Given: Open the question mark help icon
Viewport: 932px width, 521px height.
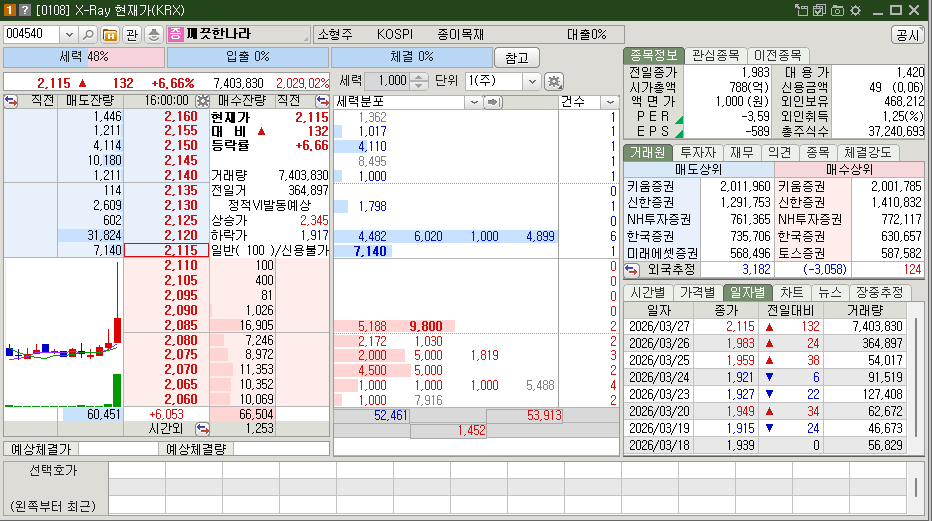Looking at the screenshot, I should (x=24, y=10).
